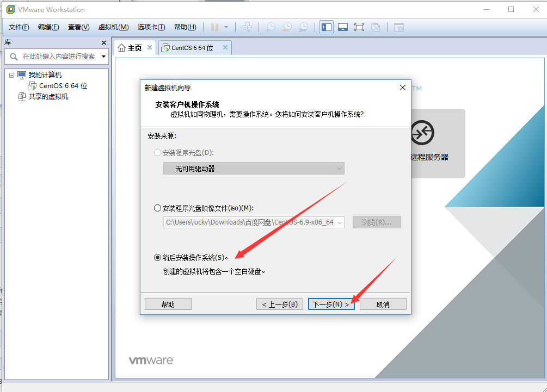Minimize the VMware Workstation window
Image resolution: width=547 pixels, height=392 pixels.
[487, 9]
